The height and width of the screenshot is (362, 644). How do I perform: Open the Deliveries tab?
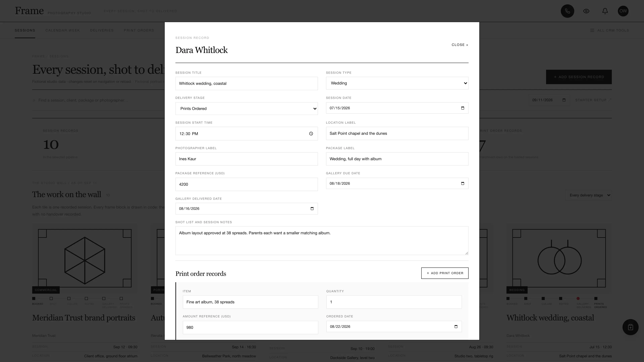pyautogui.click(x=102, y=30)
